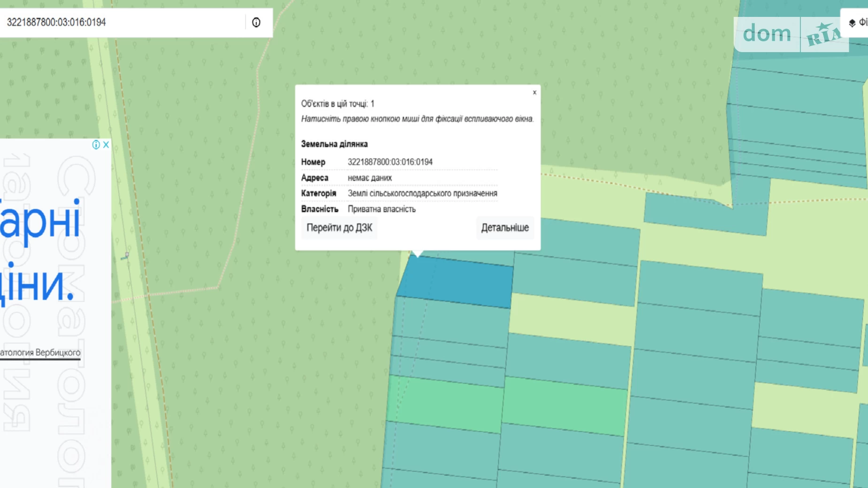The image size is (868, 488).
Task: Click parcel number 3221887800:03:016:0194 in popup
Action: tap(390, 162)
